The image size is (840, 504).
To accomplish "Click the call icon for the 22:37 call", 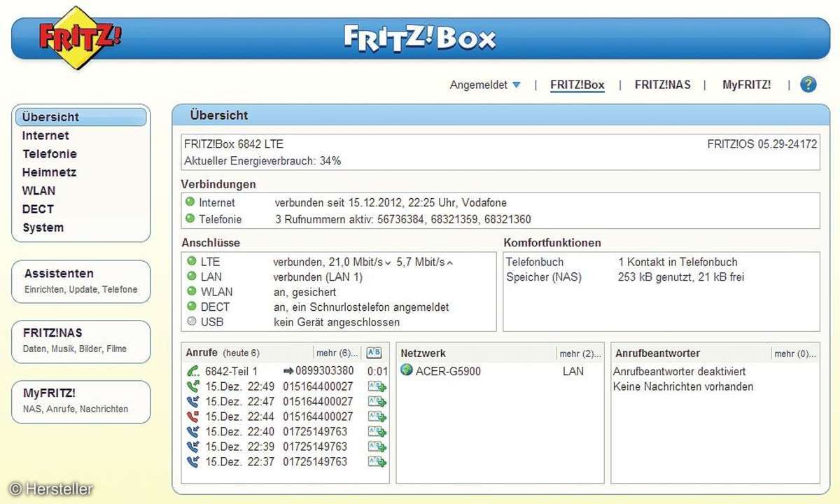I will point(193,461).
